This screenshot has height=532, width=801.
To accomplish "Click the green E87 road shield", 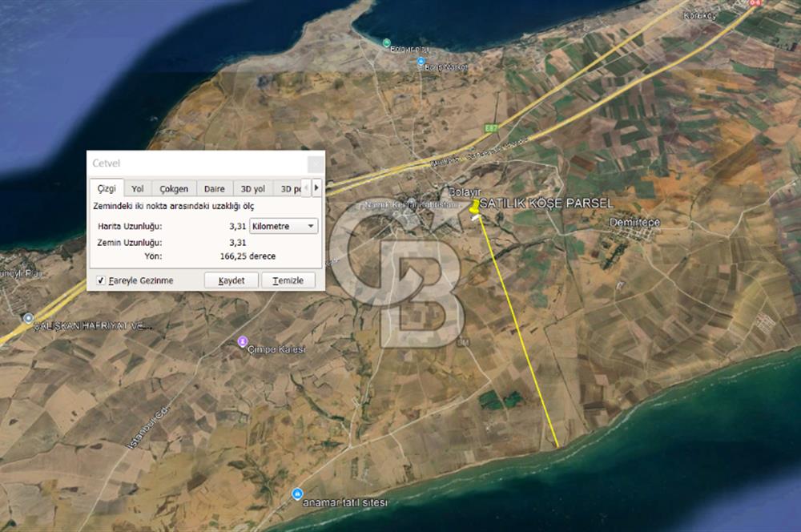I will pyautogui.click(x=491, y=128).
